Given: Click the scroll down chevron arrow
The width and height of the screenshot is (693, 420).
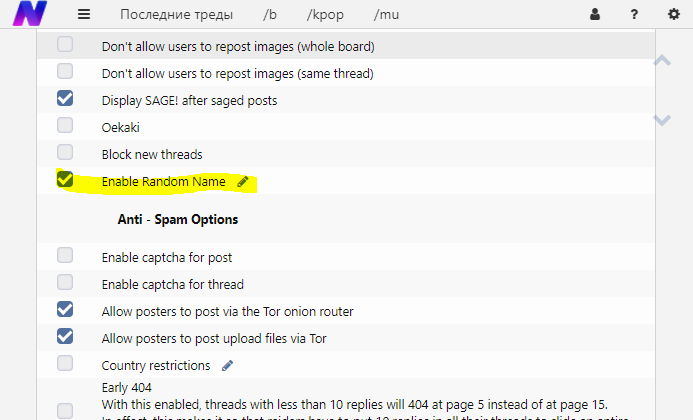Looking at the screenshot, I should (x=661, y=120).
